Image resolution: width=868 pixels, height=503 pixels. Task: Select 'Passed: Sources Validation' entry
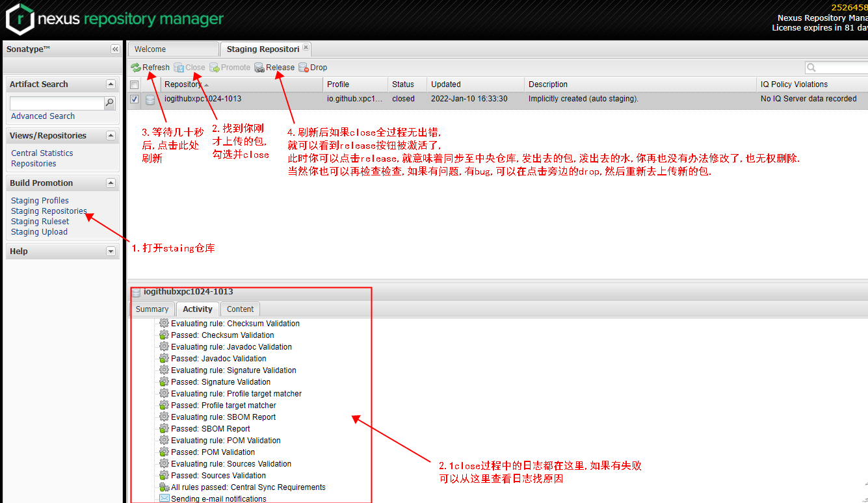click(x=218, y=476)
